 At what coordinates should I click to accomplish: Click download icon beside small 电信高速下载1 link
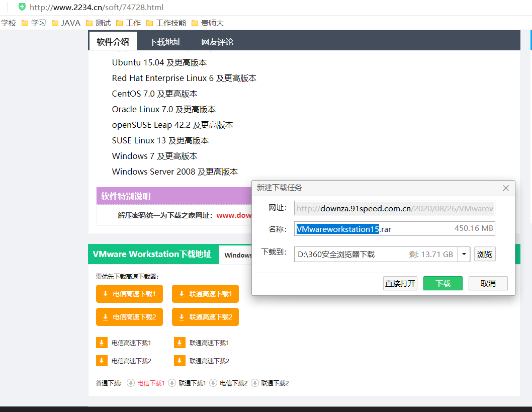pos(102,343)
